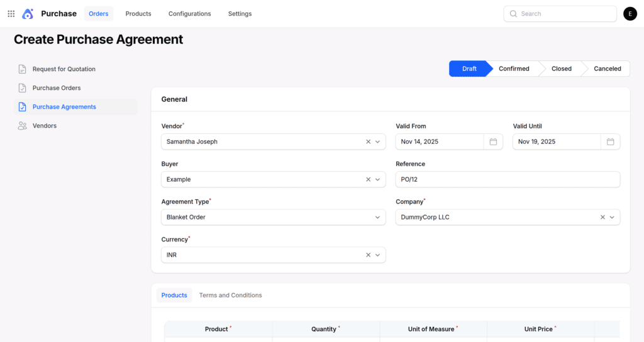The width and height of the screenshot is (644, 342).
Task: Clear the Samantha Joseph vendor selection
Action: (369, 142)
